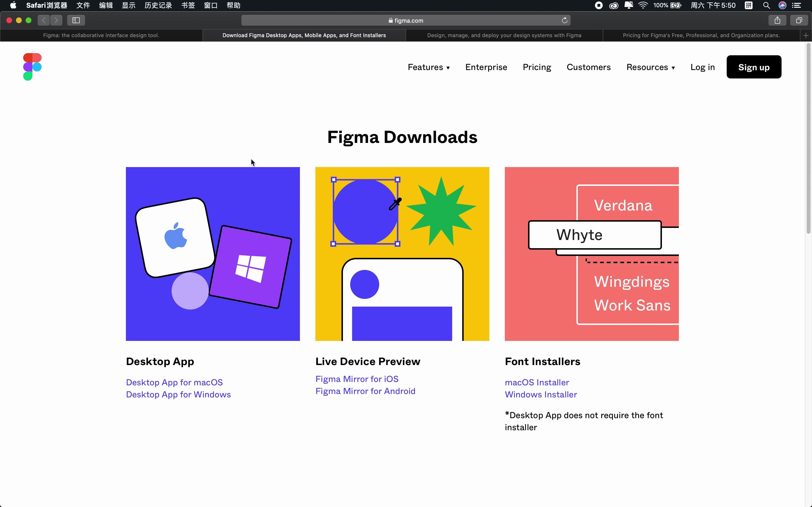Click the Share icon in Safari toolbar
Viewport: 812px width, 507px height.
777,21
